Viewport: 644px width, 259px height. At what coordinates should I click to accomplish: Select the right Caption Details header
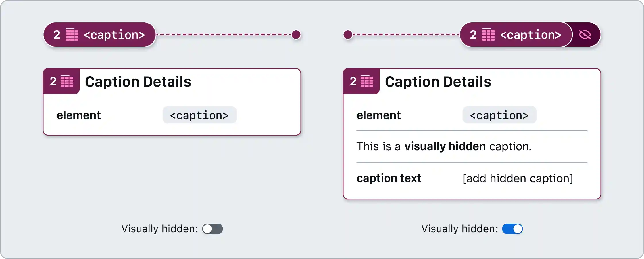coord(438,81)
